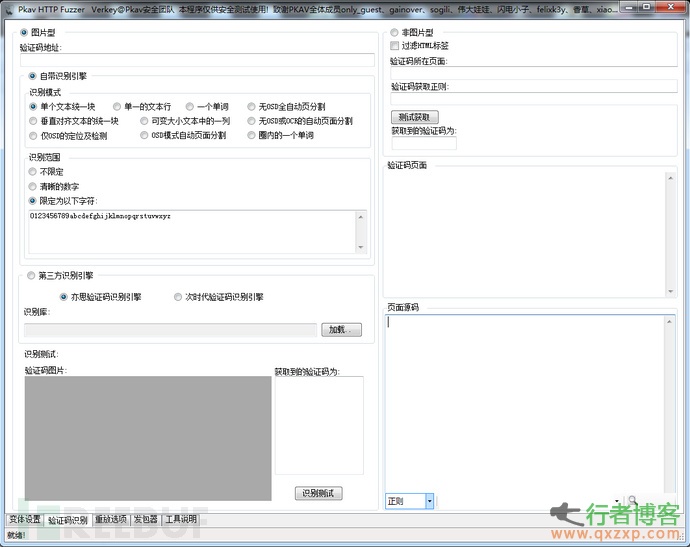Focus the 验证码地址 input field
This screenshot has width=690, height=547.
(197, 60)
